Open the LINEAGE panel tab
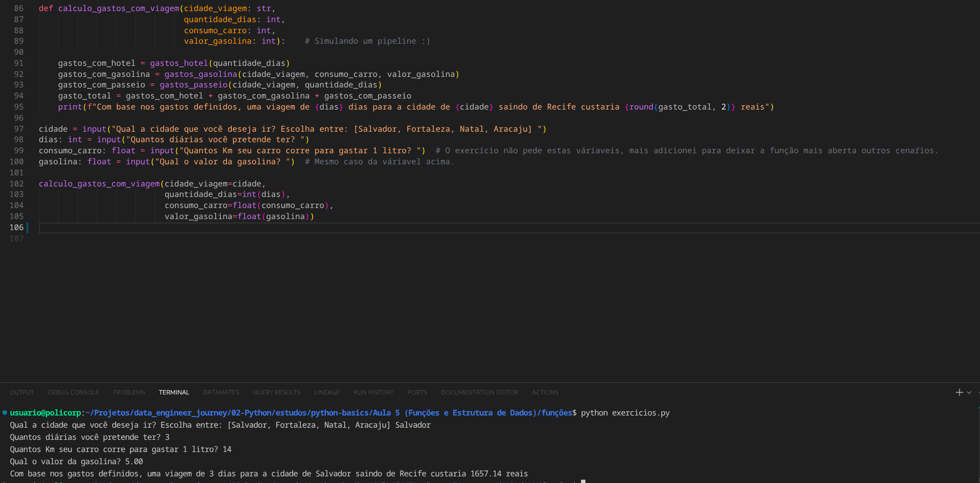980x483 pixels. (x=327, y=392)
